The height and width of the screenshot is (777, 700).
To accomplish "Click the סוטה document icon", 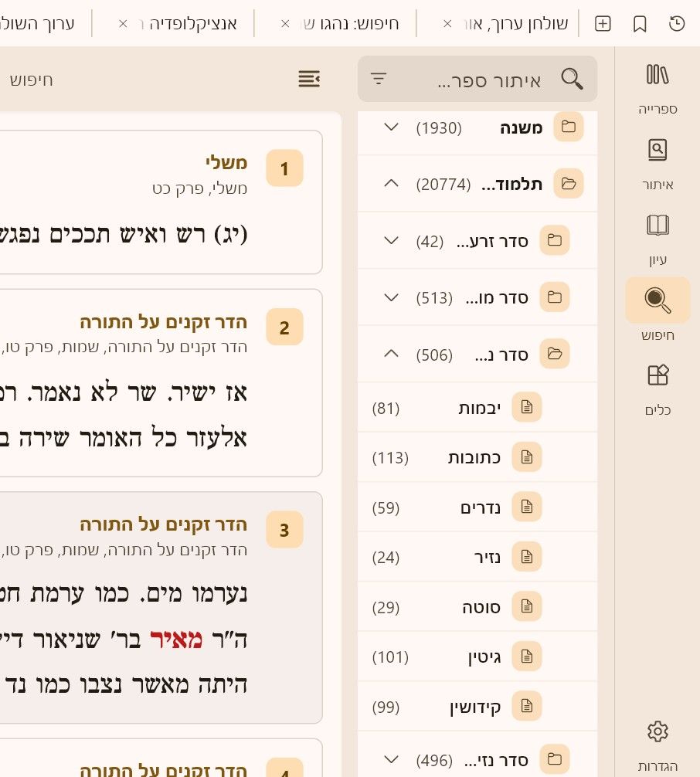I will pyautogui.click(x=526, y=606).
